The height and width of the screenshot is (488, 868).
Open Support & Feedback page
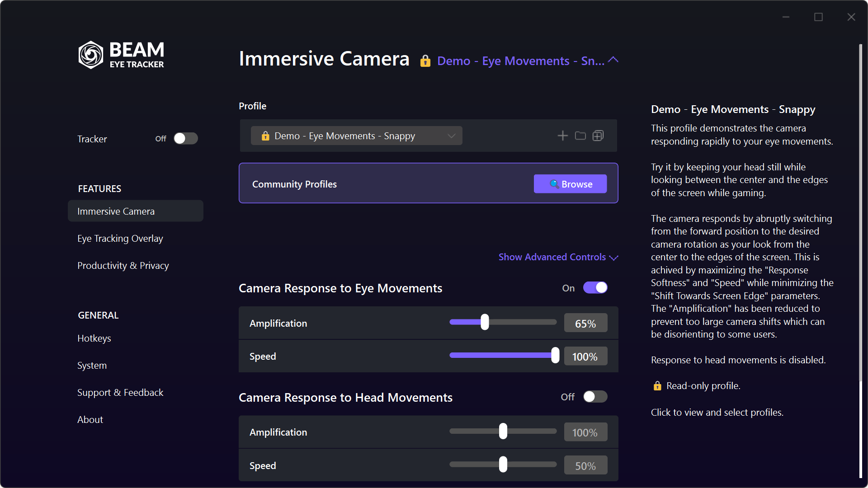pos(120,392)
